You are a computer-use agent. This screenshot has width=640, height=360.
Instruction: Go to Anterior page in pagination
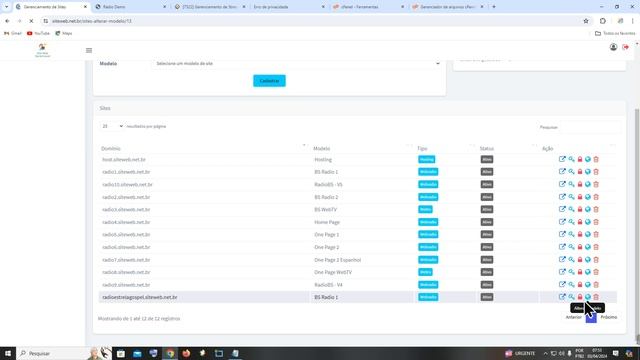pos(573,317)
